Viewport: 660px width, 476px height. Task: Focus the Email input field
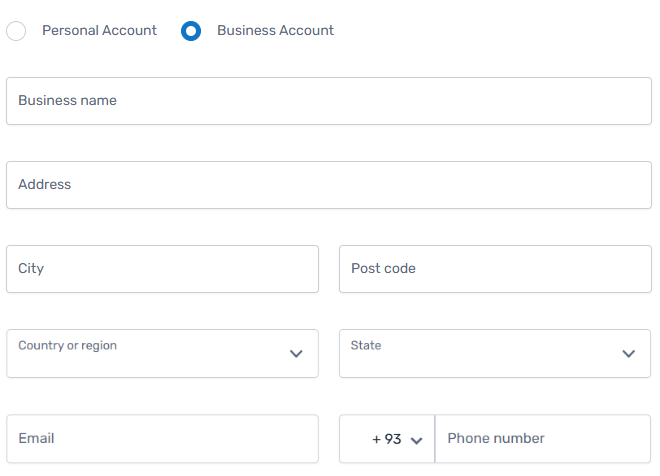[162, 439]
